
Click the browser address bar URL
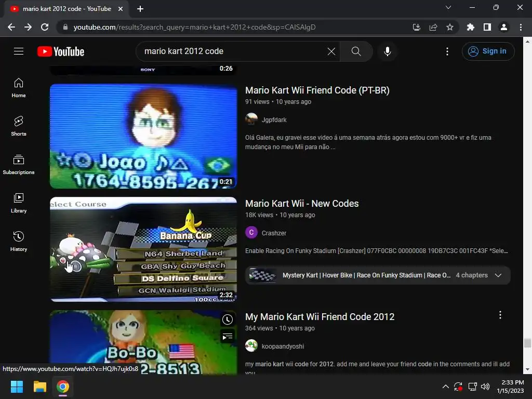(x=194, y=27)
